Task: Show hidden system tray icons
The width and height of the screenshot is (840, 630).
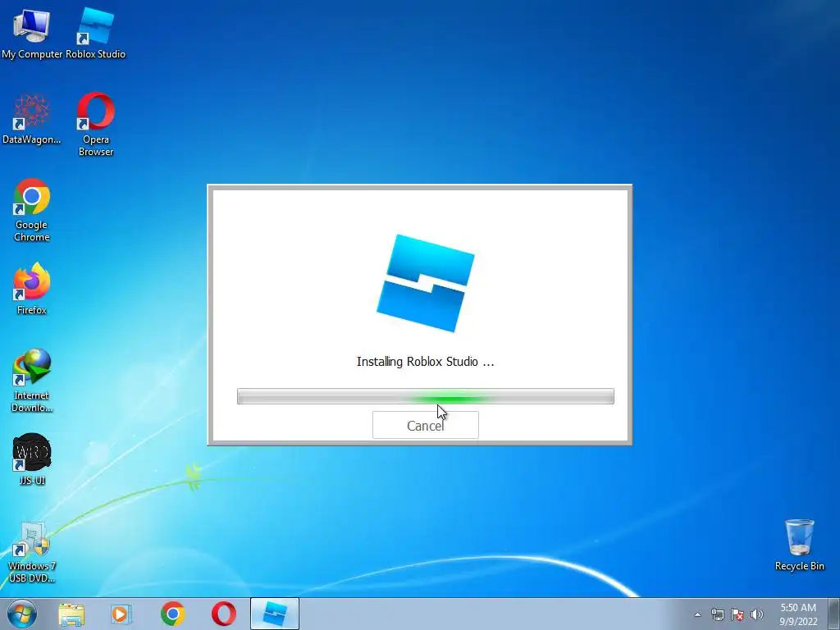Action: (697, 614)
